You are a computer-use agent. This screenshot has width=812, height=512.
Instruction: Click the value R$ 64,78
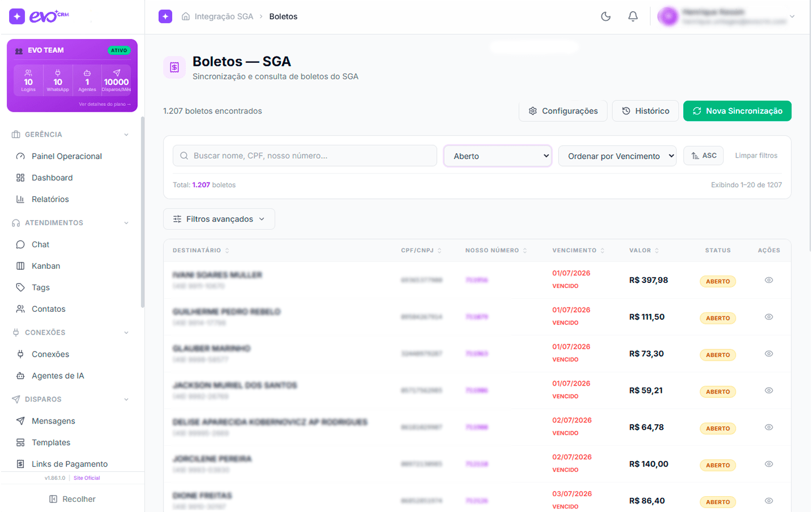(646, 428)
